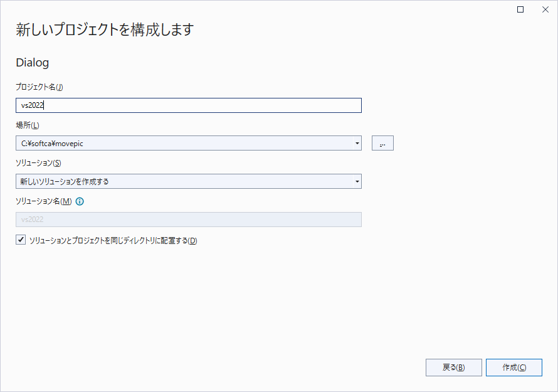Click the browse (...) button for location
This screenshot has height=392, width=558.
[382, 144]
